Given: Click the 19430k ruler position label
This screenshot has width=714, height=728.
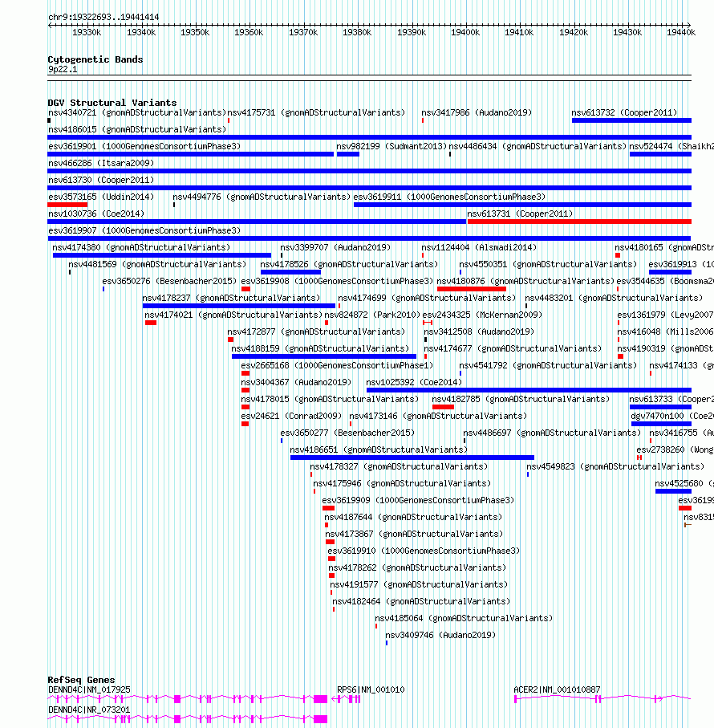Looking at the screenshot, I should pyautogui.click(x=627, y=32).
